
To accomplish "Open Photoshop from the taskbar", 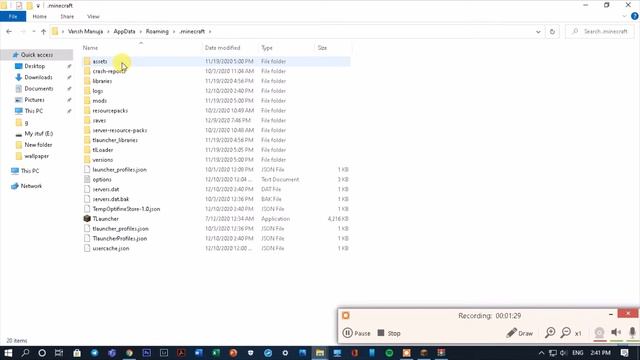I will [147, 353].
